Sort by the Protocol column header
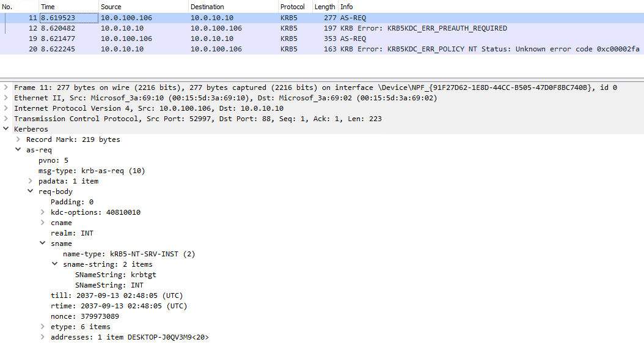Image resolution: width=644 pixels, height=353 pixels. [x=295, y=7]
